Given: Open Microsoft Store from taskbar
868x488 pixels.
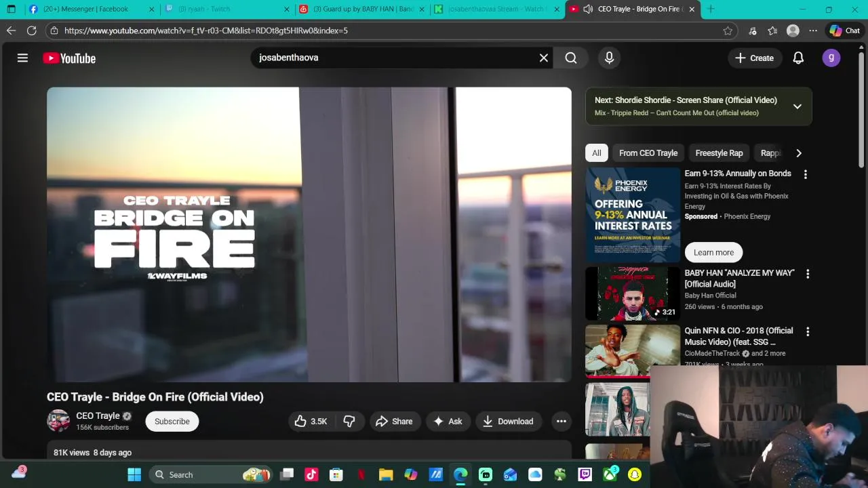Looking at the screenshot, I should tap(336, 474).
